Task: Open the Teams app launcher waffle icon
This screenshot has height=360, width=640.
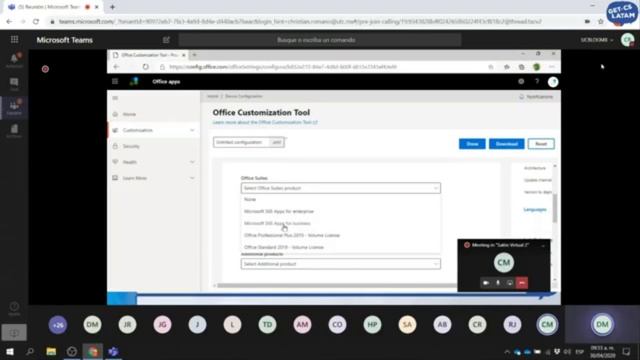Action: [14, 40]
